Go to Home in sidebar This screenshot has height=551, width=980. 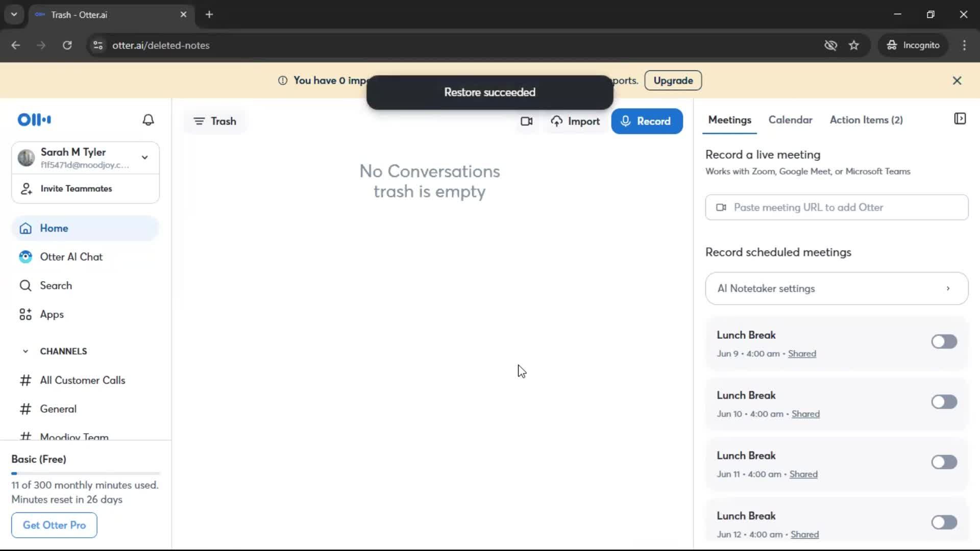pyautogui.click(x=85, y=229)
